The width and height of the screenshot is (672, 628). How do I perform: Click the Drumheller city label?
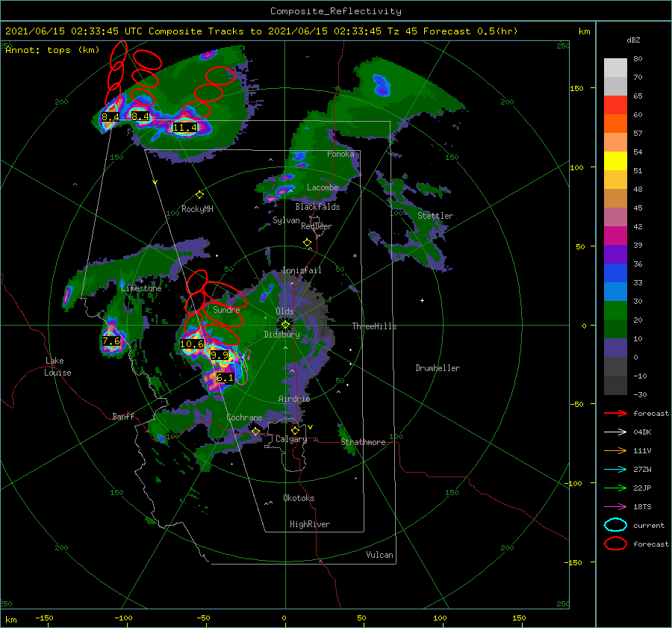point(438,368)
